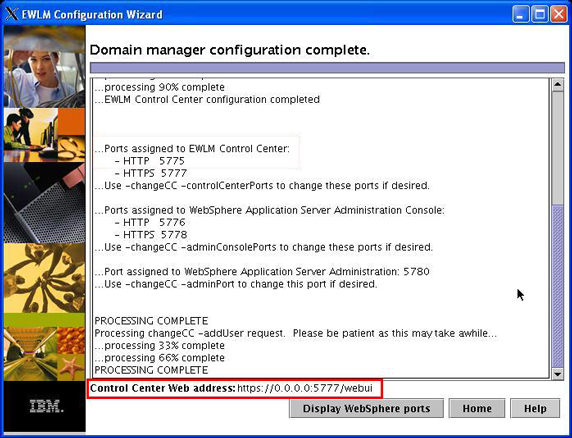Click the '- HTTP 5775' line
Viewport: 572px width, 438px height.
(150, 161)
